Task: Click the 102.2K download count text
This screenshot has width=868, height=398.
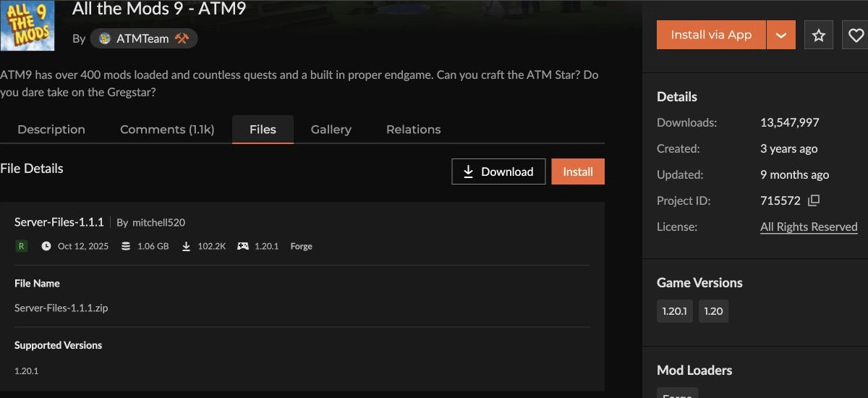Action: [x=212, y=246]
